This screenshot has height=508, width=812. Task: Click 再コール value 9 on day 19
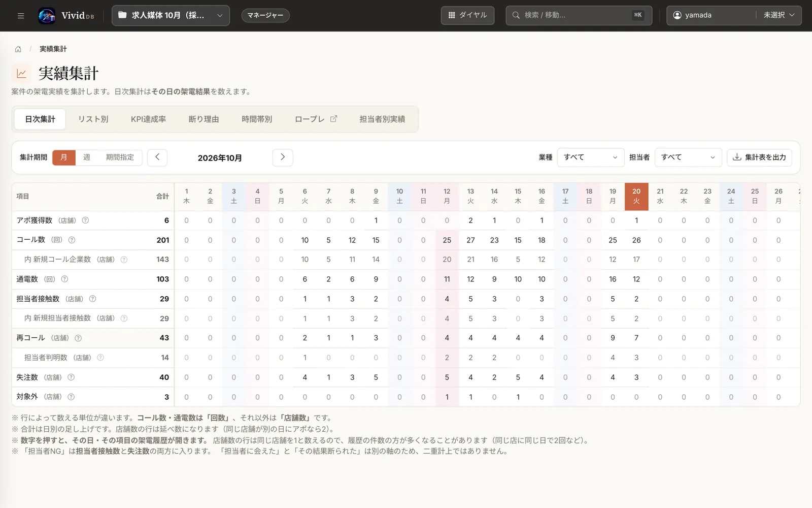[613, 338]
